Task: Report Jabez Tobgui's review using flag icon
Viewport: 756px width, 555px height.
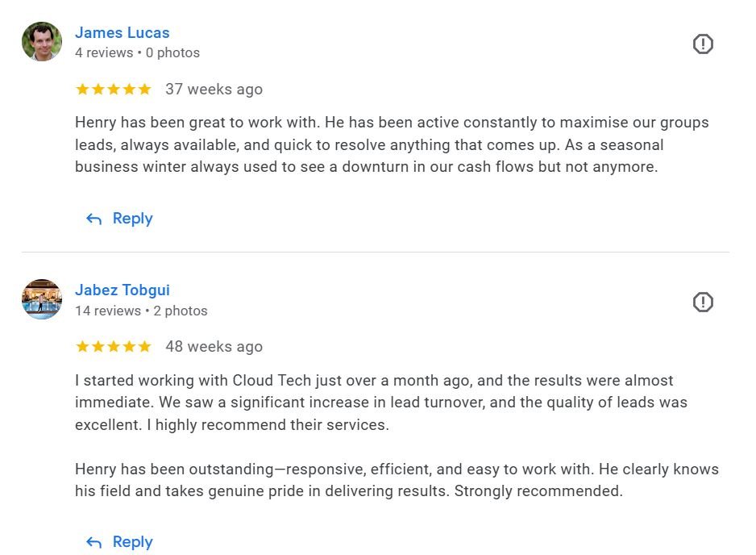Action: tap(703, 303)
